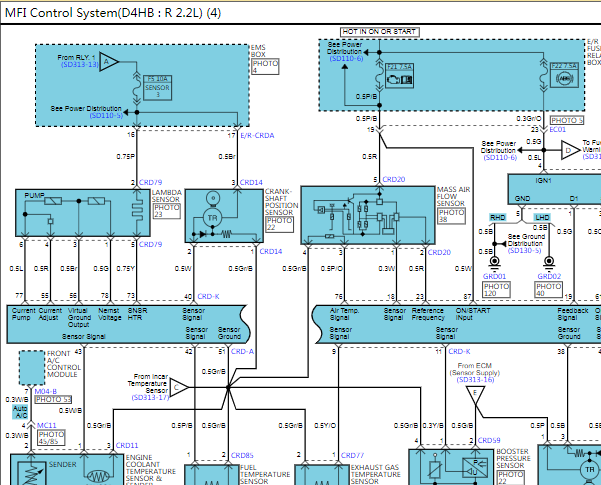Open the E/R-CRDA connector link
Image resolution: width=601 pixels, height=485 pixels.
[257, 135]
